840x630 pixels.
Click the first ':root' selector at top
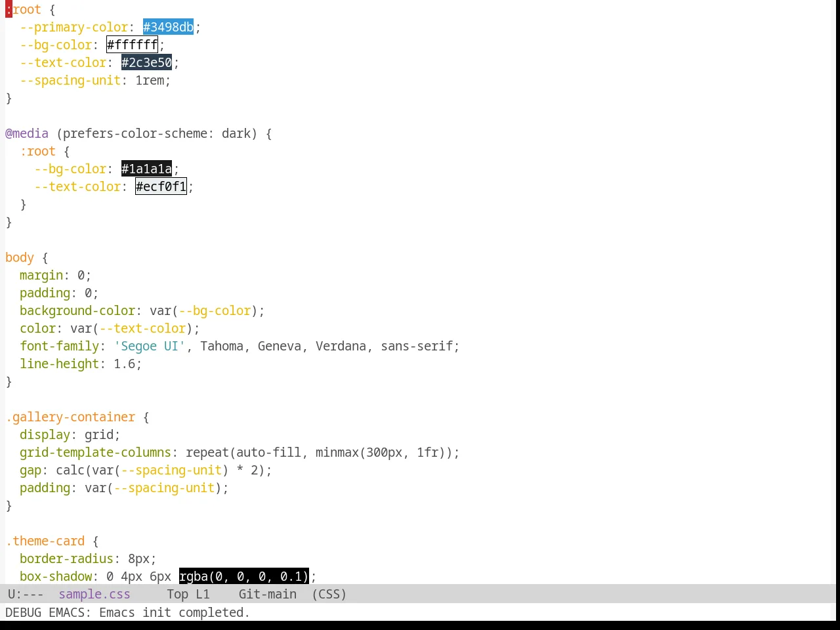(x=23, y=9)
